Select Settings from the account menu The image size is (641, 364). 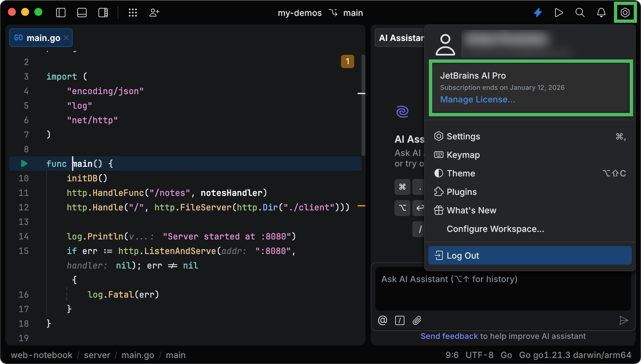pos(463,136)
